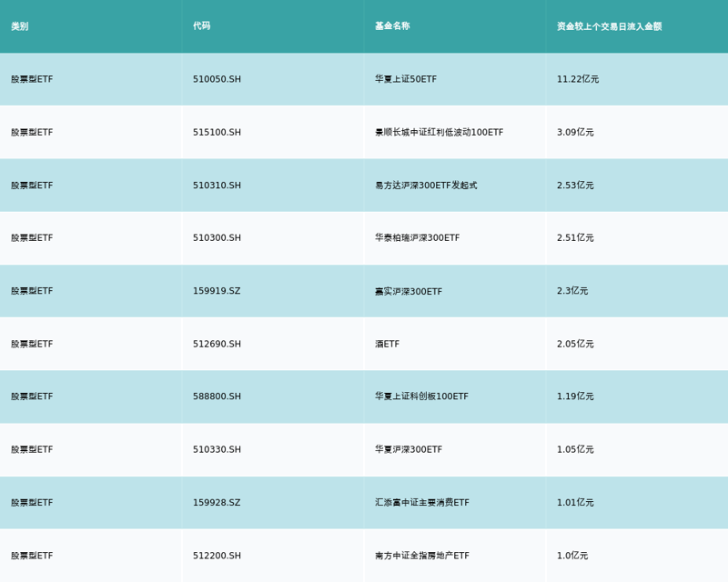728x582 pixels.
Task: Select 华夏沪深300ETF fund name
Action: (x=409, y=449)
